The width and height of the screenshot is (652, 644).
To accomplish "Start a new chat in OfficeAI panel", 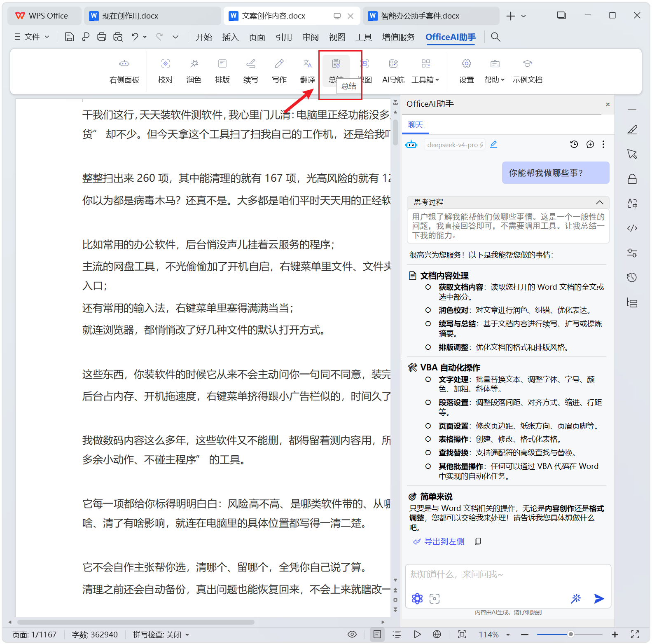I will tap(590, 144).
